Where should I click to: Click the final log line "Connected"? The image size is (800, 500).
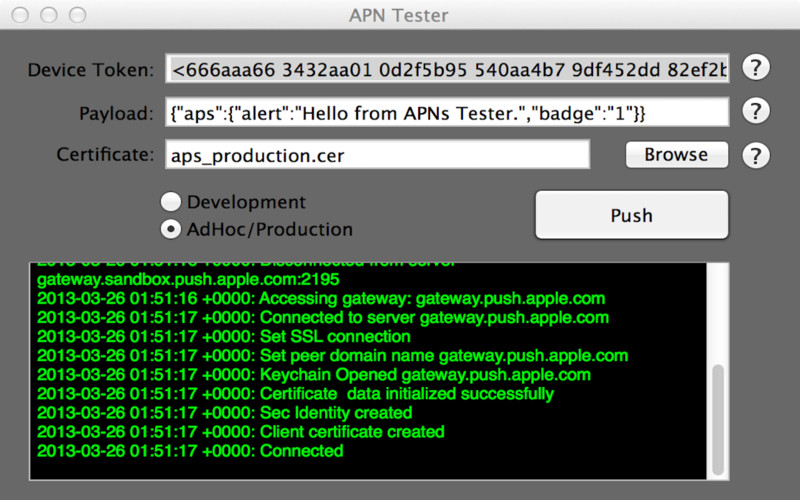coord(190,451)
